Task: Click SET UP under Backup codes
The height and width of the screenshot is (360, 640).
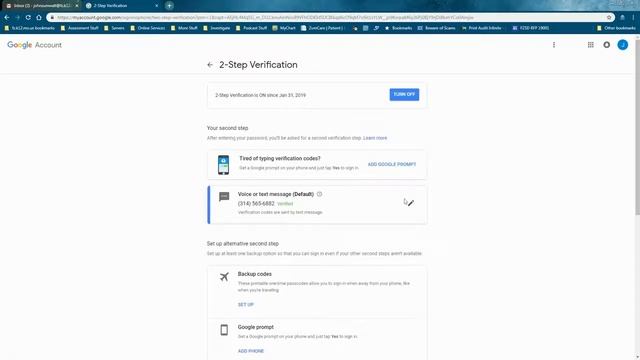Action: pyautogui.click(x=246, y=304)
